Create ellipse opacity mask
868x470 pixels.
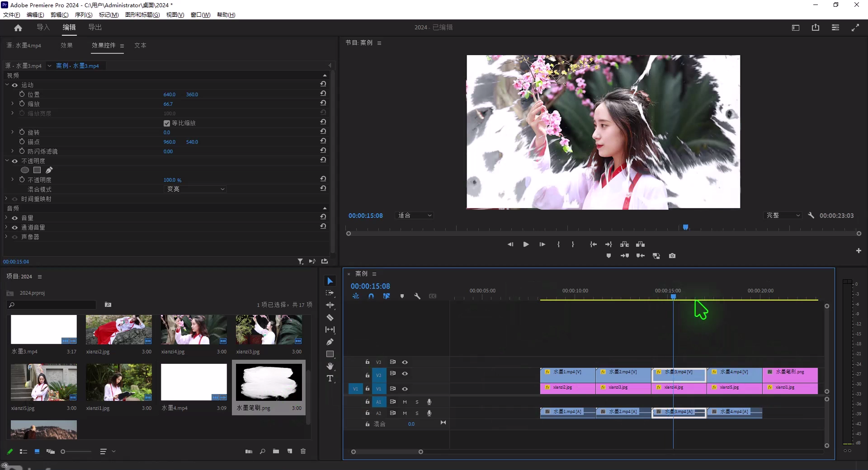pos(25,170)
